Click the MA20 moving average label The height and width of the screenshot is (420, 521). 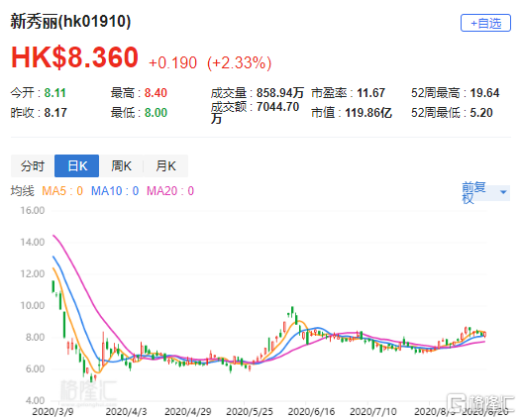[x=170, y=191]
